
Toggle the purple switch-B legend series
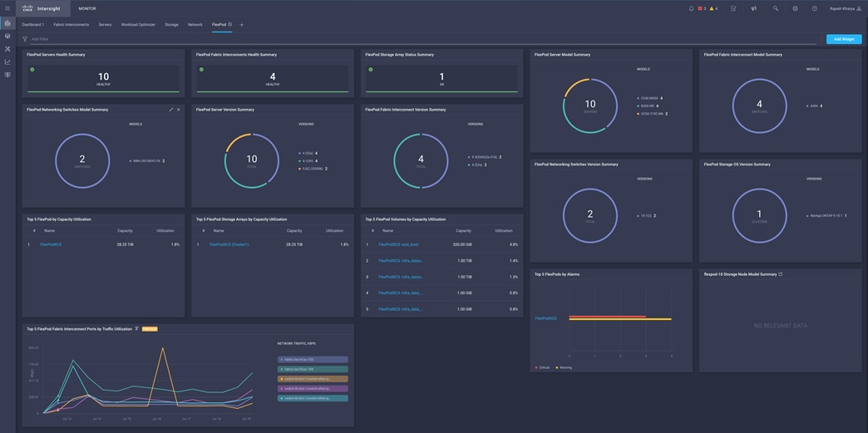(313, 389)
